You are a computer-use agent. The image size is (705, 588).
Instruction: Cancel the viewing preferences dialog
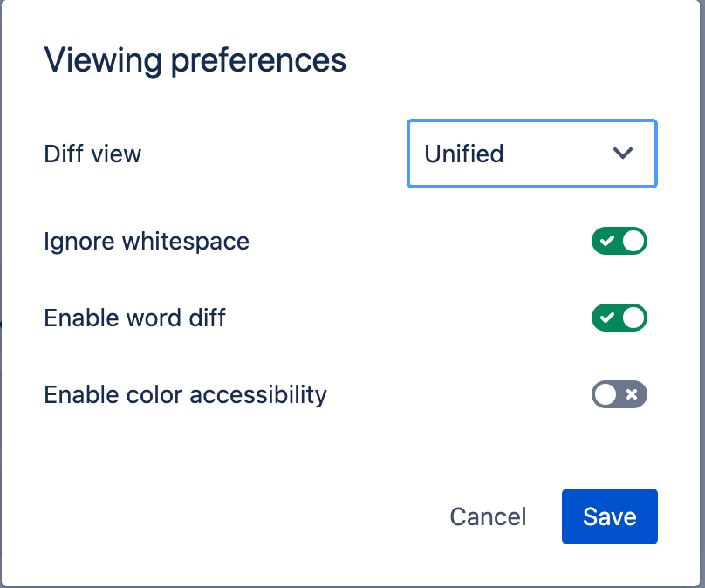pos(488,516)
